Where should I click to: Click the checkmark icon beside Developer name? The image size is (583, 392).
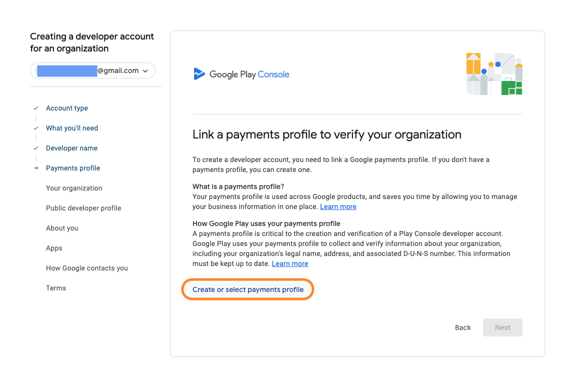[x=36, y=148]
